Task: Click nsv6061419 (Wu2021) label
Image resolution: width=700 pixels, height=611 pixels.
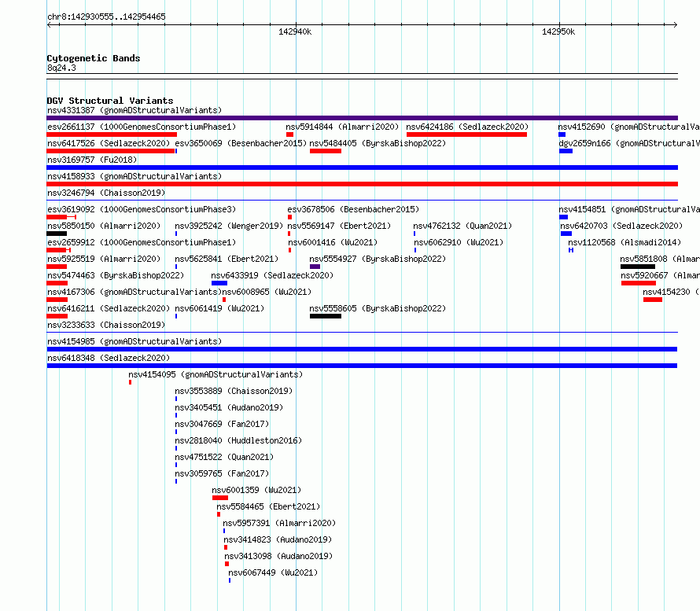Action: (x=219, y=308)
